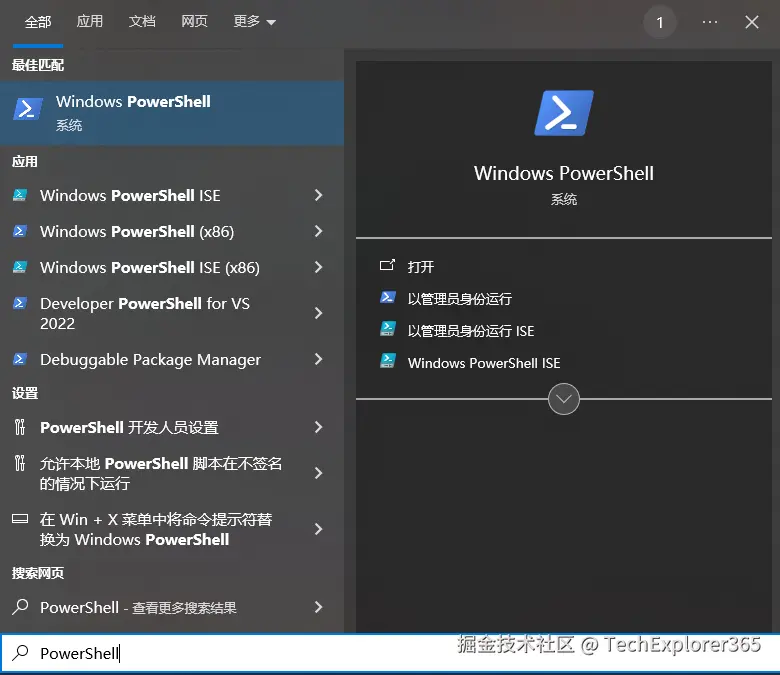Click the 搜索网页 PowerShell magnifier icon
Image resolution: width=780 pixels, height=675 pixels.
pyautogui.click(x=20, y=607)
